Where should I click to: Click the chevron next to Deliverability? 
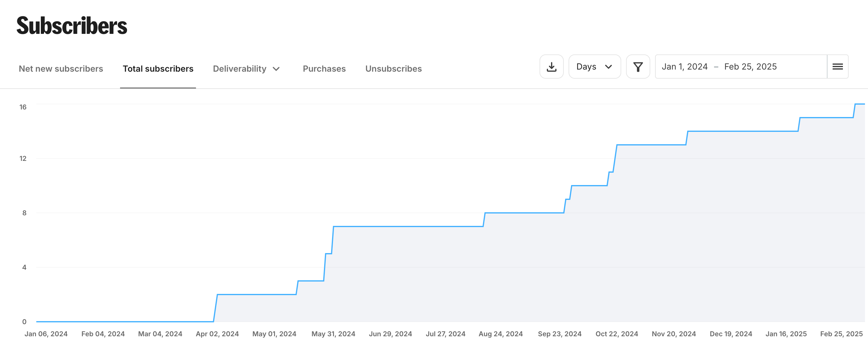[x=276, y=69]
